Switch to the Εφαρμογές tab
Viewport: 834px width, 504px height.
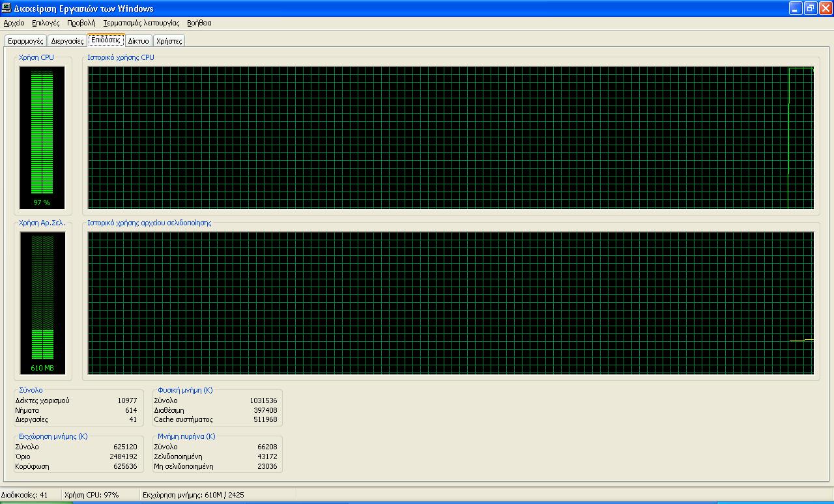coord(25,41)
